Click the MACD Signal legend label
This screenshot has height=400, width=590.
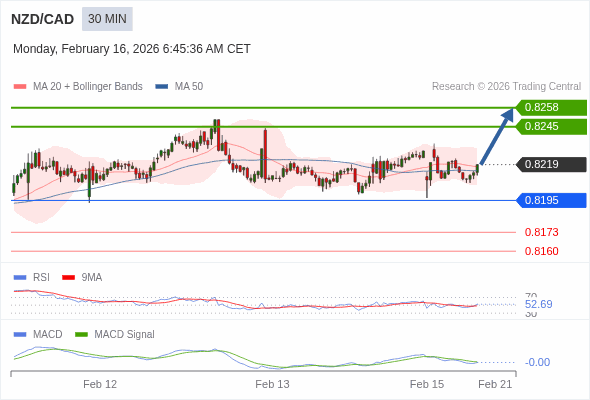point(125,334)
